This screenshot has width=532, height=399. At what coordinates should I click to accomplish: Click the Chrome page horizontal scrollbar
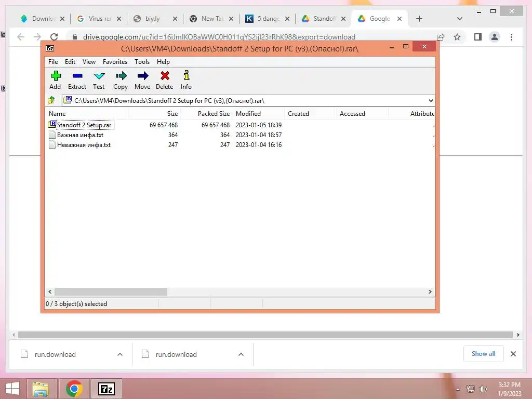point(265,335)
